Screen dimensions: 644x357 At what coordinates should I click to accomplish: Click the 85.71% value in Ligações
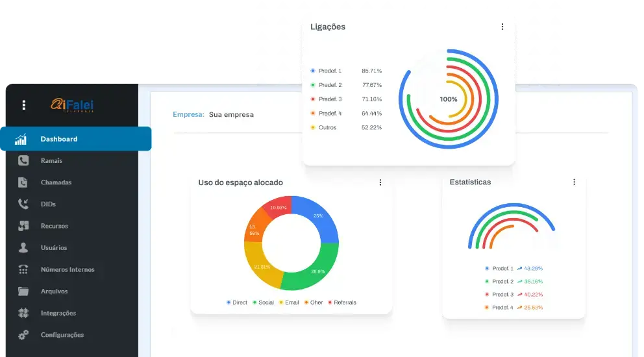[x=372, y=71]
